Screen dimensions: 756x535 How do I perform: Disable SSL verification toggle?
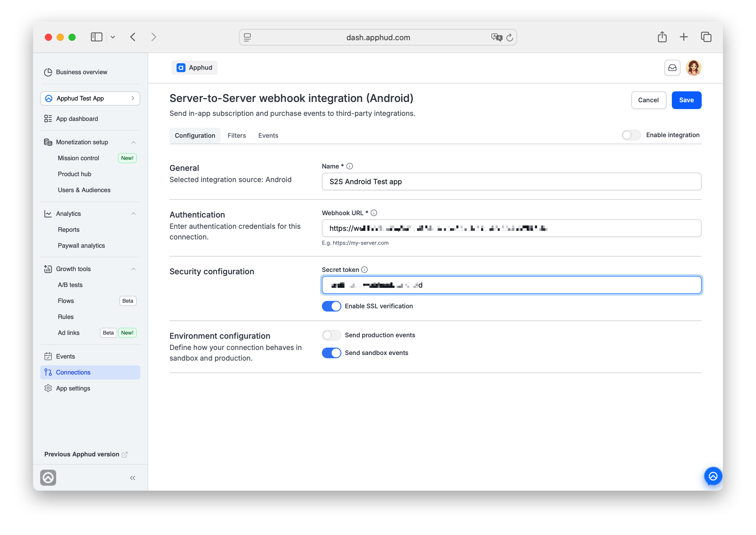click(331, 306)
